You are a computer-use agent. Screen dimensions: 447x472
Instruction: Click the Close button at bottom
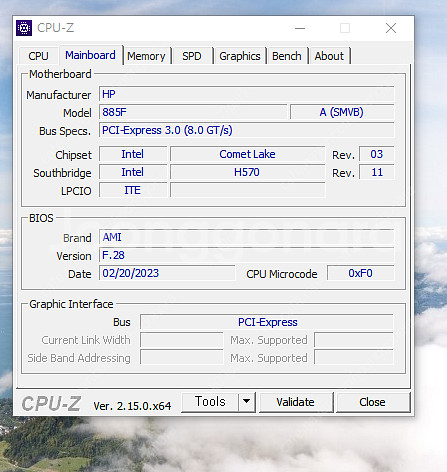(373, 402)
